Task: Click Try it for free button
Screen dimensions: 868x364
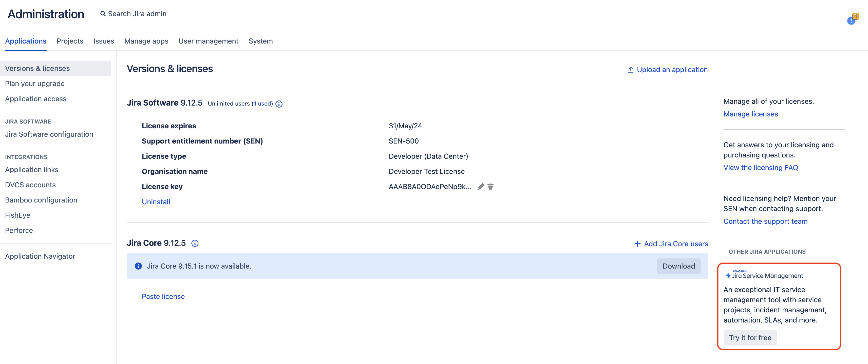Action: [x=750, y=337]
